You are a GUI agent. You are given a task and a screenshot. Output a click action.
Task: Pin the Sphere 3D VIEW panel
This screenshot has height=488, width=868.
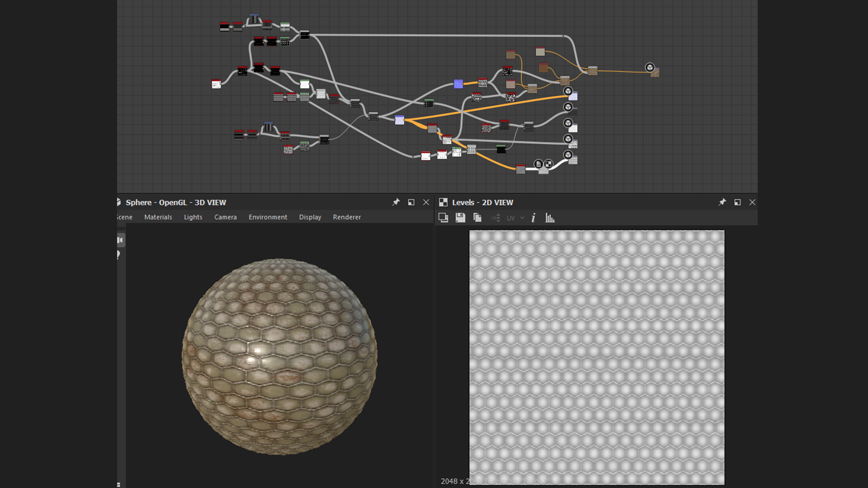396,202
